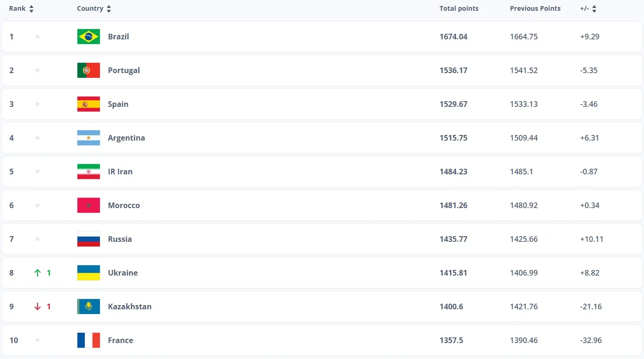Select the Morocco ranking row total points
Viewport: 644px width, 359px height.
(453, 205)
